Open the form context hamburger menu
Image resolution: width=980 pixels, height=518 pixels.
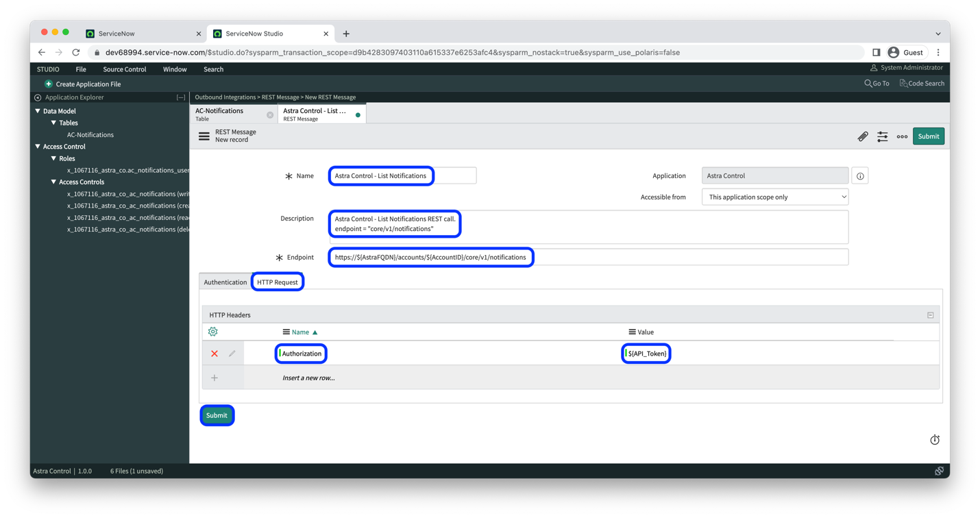[204, 136]
